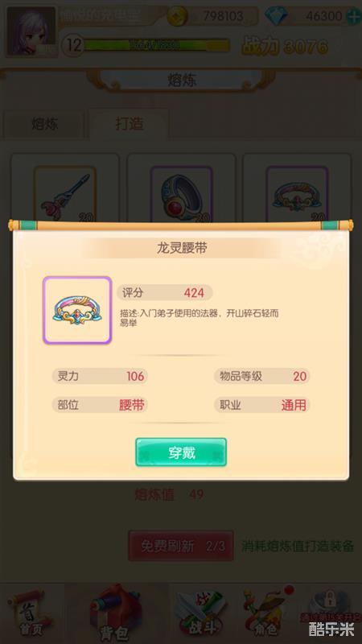Tap the green 穿戴 equip button
Screen dimensions: 362x644
(181, 452)
